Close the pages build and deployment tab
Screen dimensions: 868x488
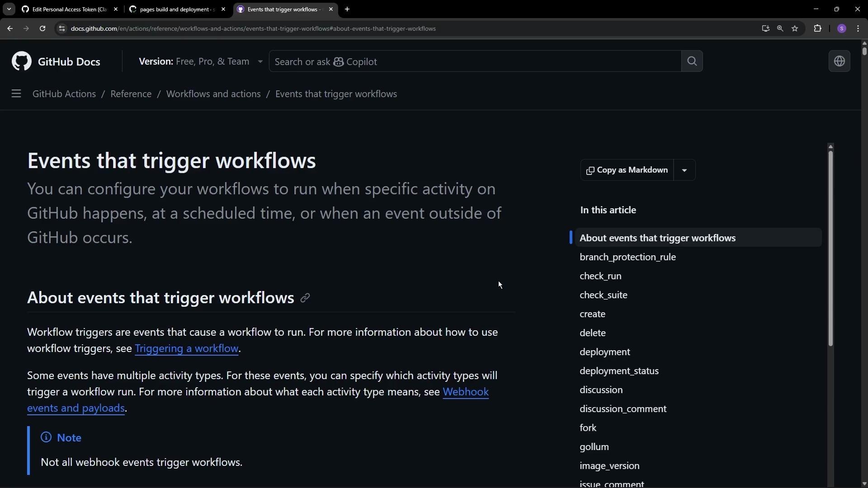pyautogui.click(x=223, y=9)
